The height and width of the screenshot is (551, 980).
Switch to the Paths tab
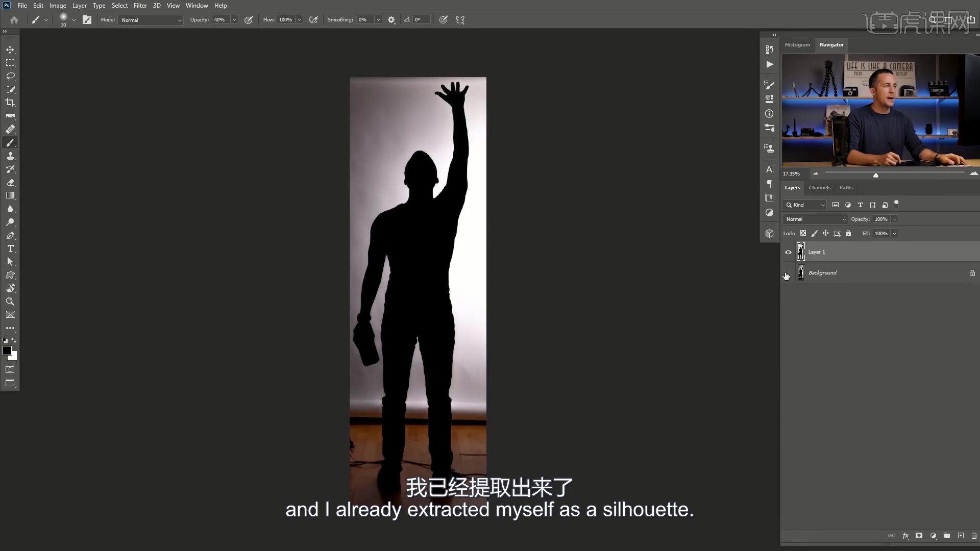coord(847,187)
